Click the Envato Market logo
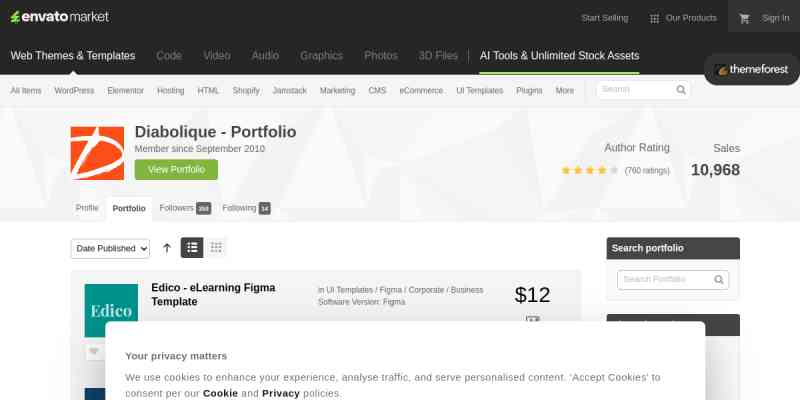Screen dimensions: 800x400 click(60, 17)
